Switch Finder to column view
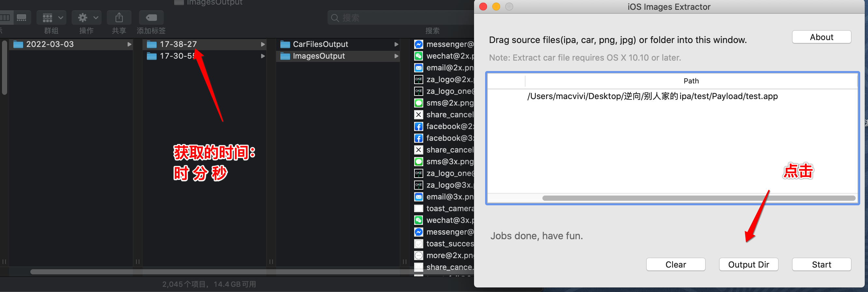 pyautogui.click(x=6, y=18)
